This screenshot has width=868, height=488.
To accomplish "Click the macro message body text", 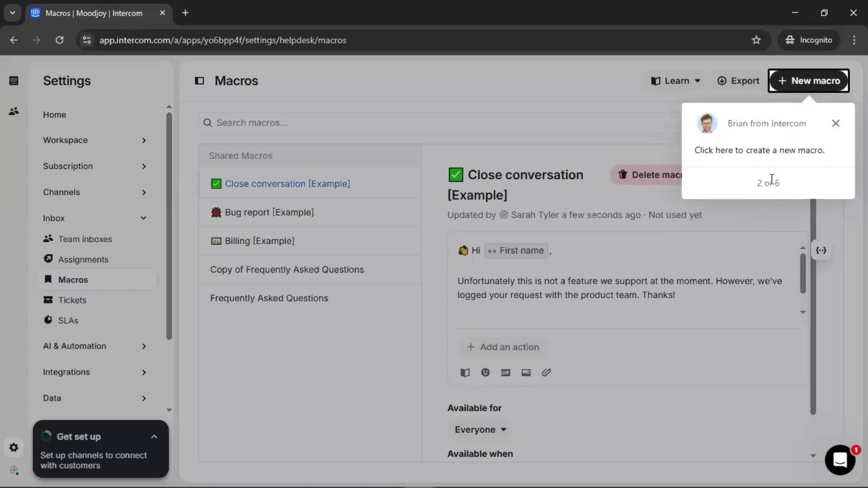I will coord(619,288).
